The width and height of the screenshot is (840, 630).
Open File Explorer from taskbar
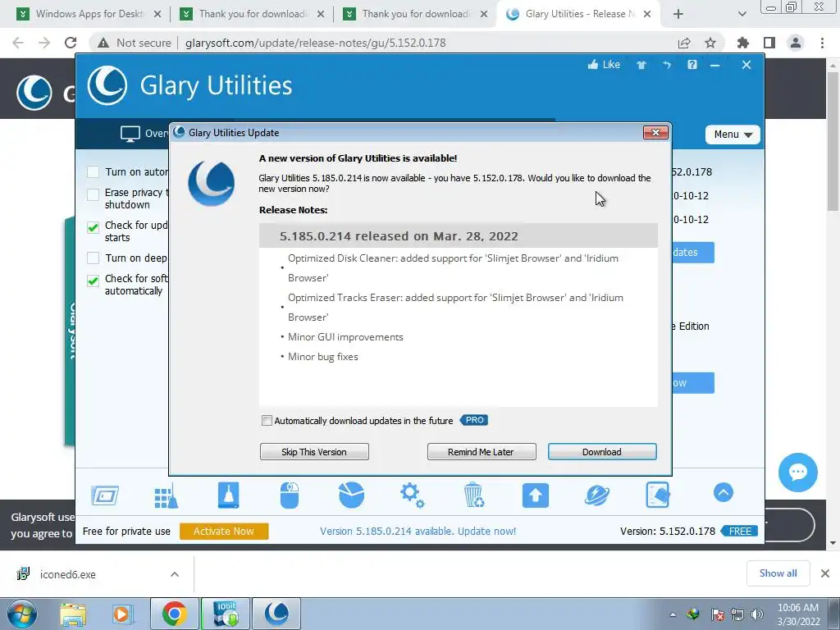click(x=73, y=614)
